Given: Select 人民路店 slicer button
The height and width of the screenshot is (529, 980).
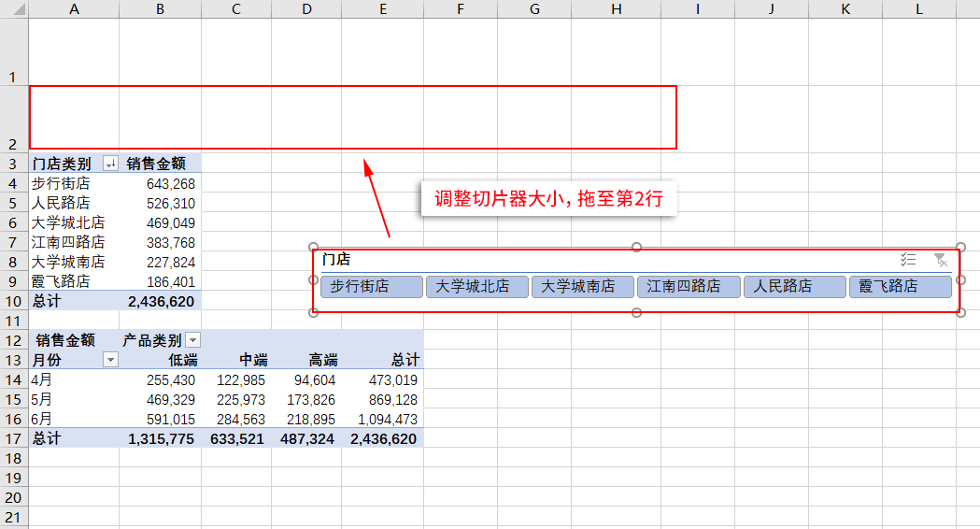Looking at the screenshot, I should [x=795, y=286].
